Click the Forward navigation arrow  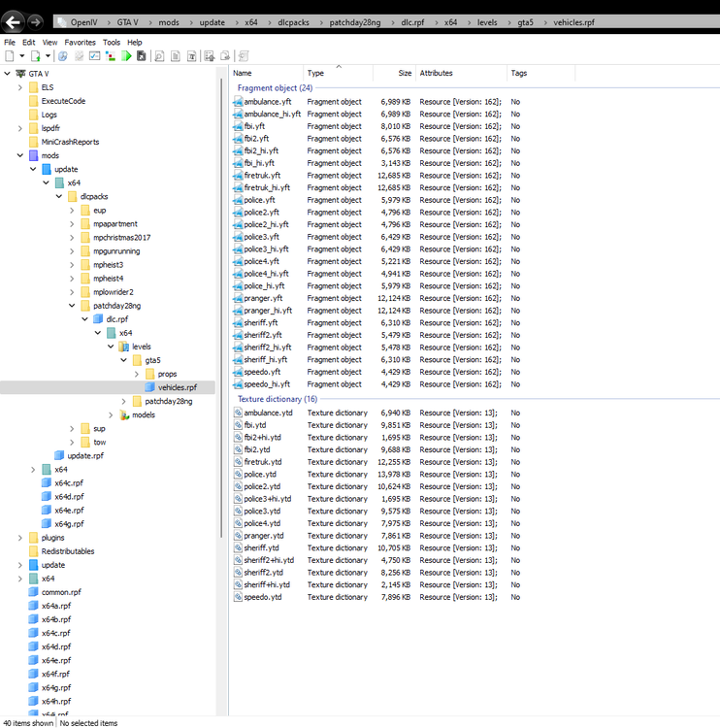point(35,21)
